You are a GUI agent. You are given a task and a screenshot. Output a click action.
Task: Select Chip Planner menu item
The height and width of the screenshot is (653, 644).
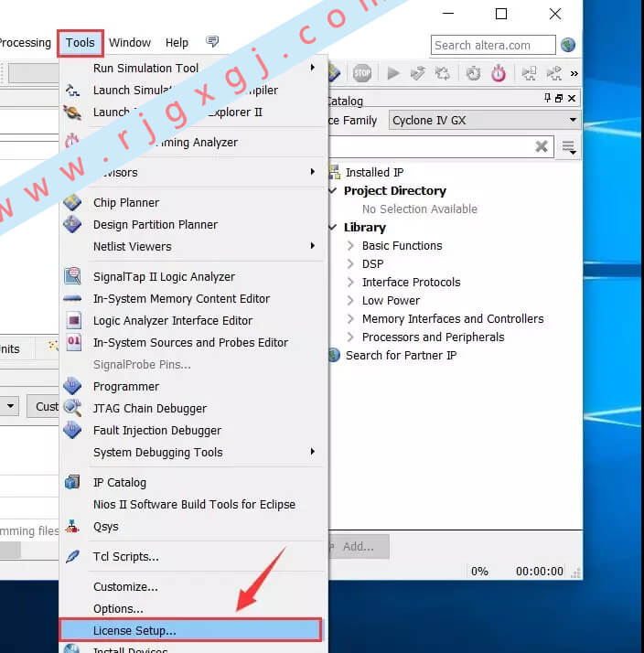pyautogui.click(x=194, y=203)
